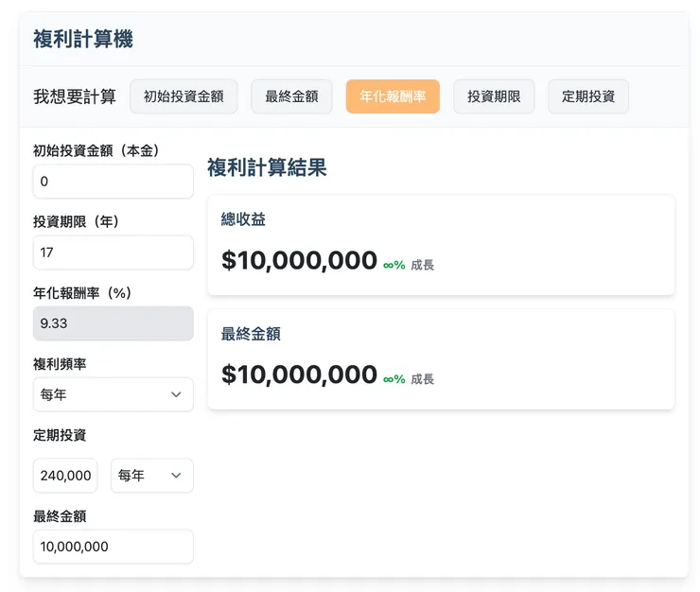Click the 最終金額 input showing 10,000,000
Screen dimensions: 700x592
pyautogui.click(x=114, y=547)
